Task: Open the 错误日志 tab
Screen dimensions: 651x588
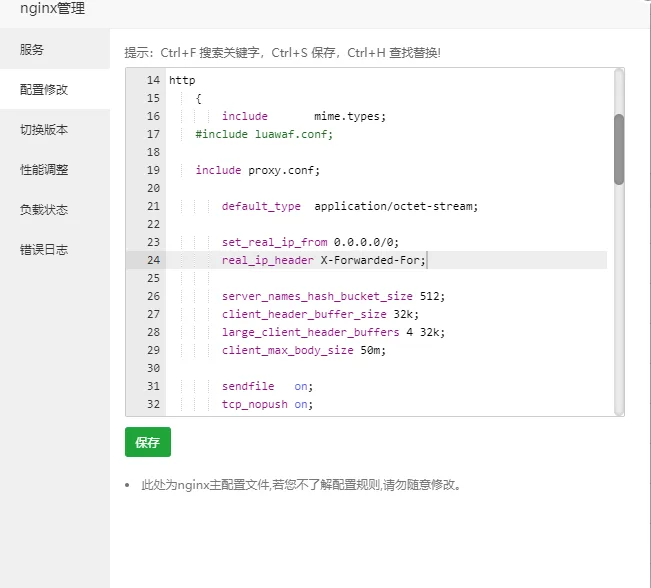Action: (55, 250)
